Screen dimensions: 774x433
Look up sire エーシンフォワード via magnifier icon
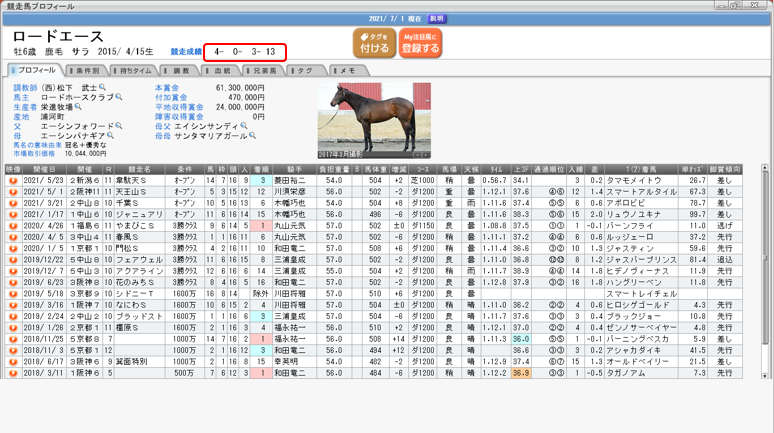(x=119, y=126)
